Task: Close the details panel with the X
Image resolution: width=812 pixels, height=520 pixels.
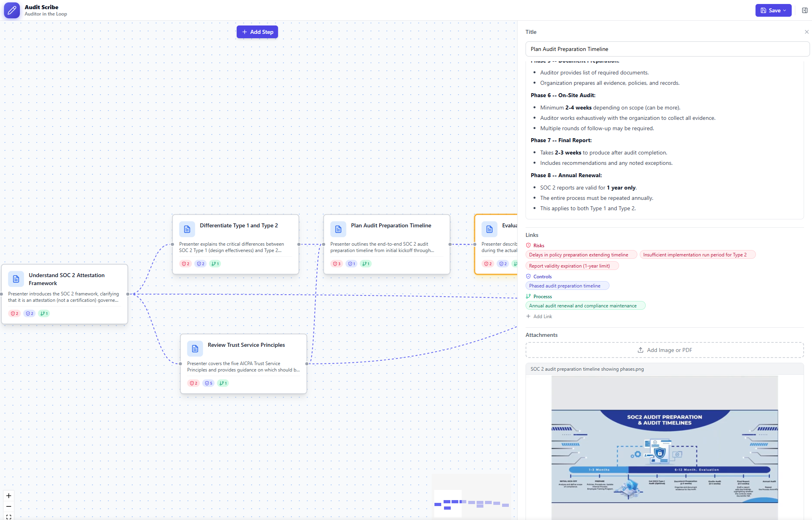Action: coord(806,32)
